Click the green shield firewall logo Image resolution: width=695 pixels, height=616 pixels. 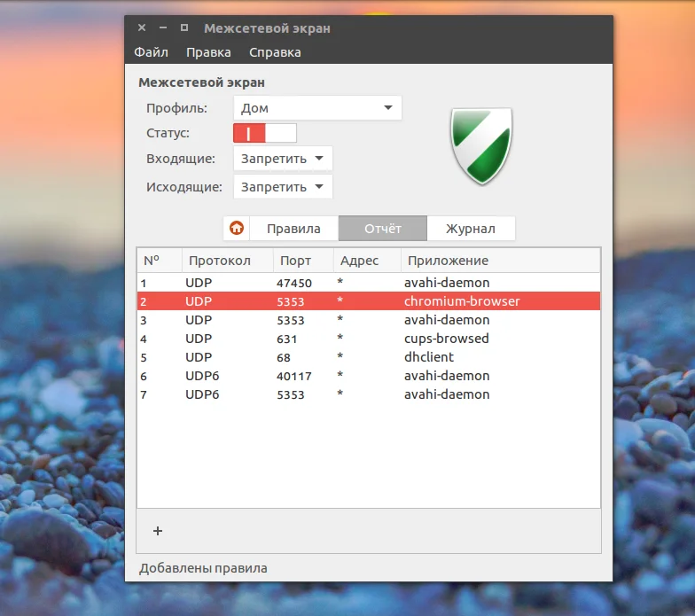481,145
